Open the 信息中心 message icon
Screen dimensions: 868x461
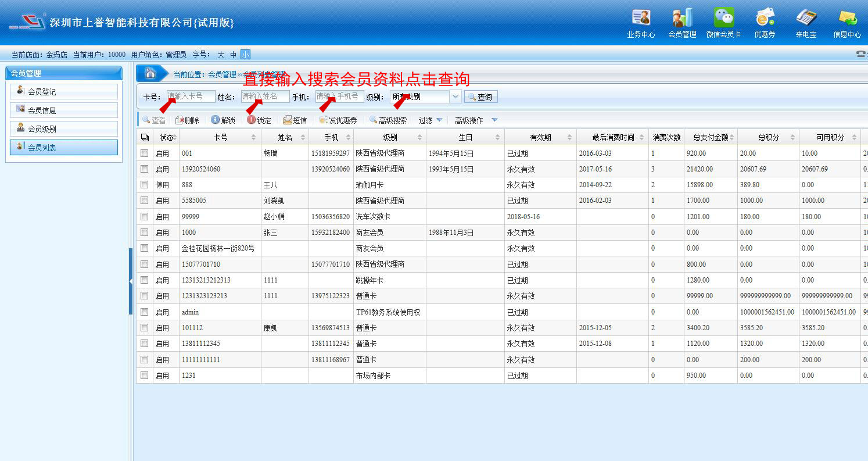click(x=847, y=18)
